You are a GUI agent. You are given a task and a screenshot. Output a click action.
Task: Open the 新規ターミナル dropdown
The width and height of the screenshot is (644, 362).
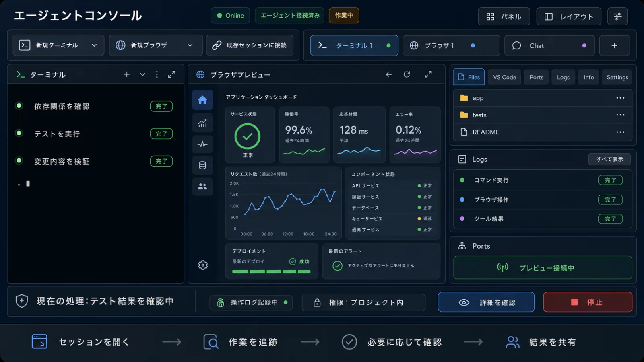tap(58, 45)
